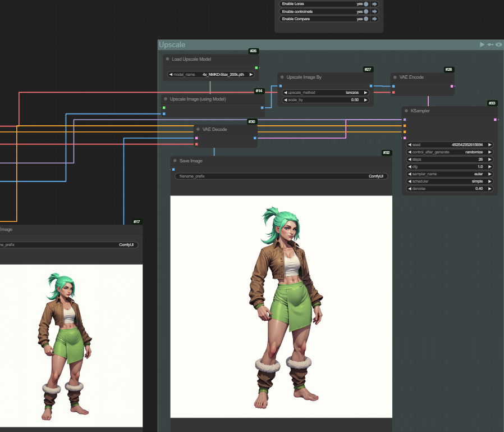Viewport: 504px width, 432px height.
Task: Increase denoise with its right arrow
Action: pyautogui.click(x=490, y=189)
